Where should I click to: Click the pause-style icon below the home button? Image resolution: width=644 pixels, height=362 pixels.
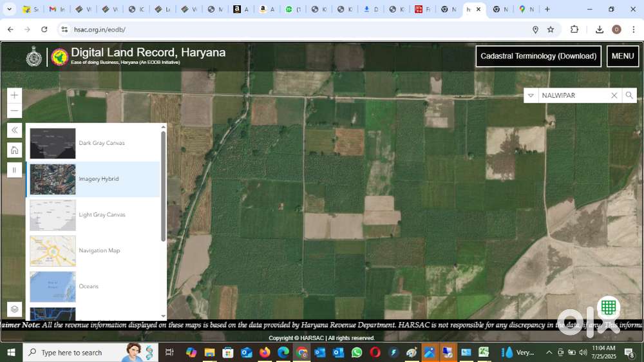[14, 169]
